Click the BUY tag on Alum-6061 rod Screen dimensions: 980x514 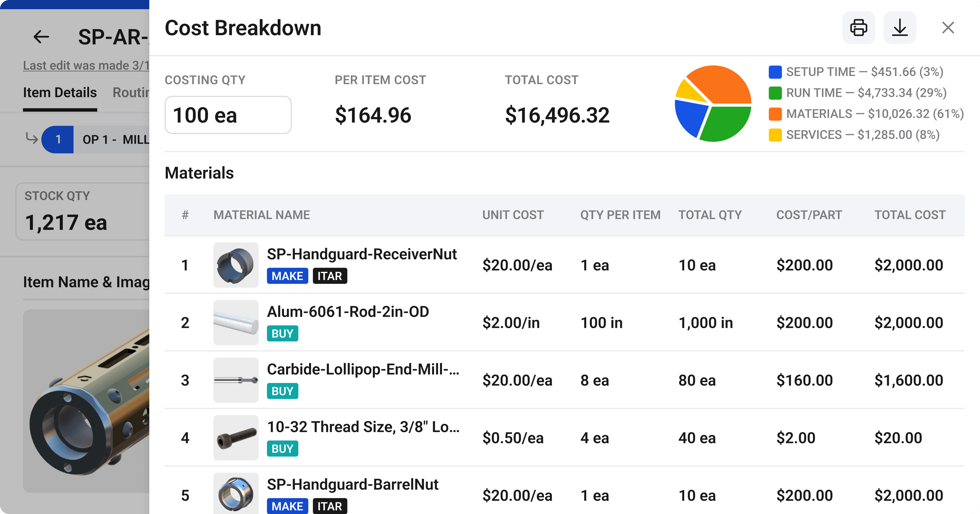(282, 333)
